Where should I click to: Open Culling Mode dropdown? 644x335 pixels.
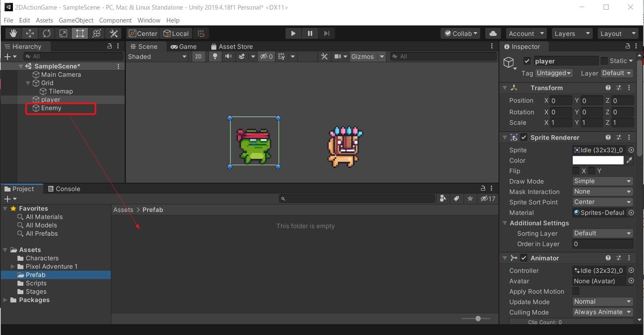pos(603,312)
